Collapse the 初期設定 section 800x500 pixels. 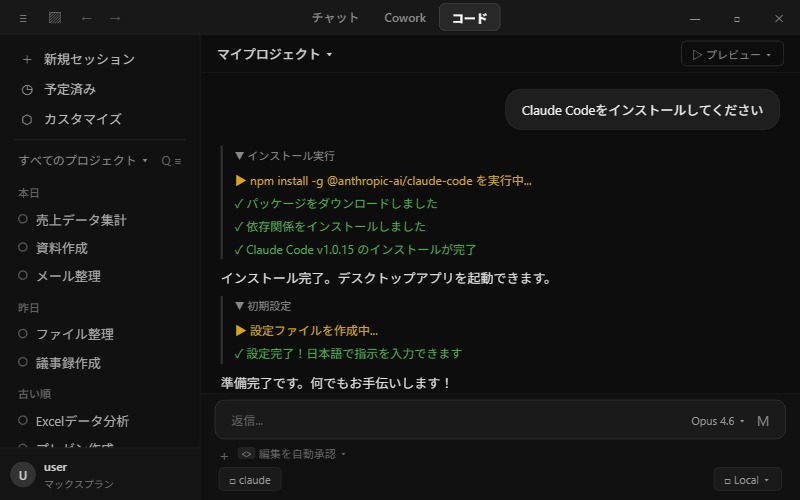(263, 306)
